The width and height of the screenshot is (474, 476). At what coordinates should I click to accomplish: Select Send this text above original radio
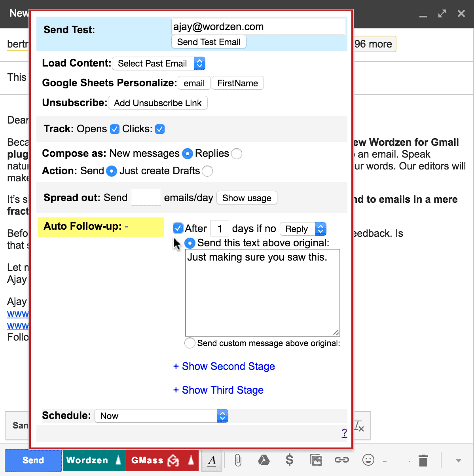click(x=190, y=243)
